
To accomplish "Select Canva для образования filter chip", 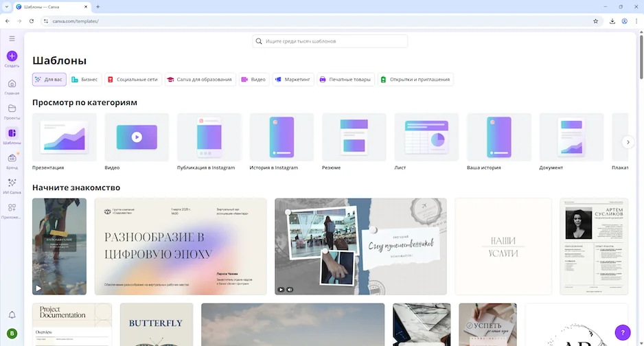I will coord(200,79).
